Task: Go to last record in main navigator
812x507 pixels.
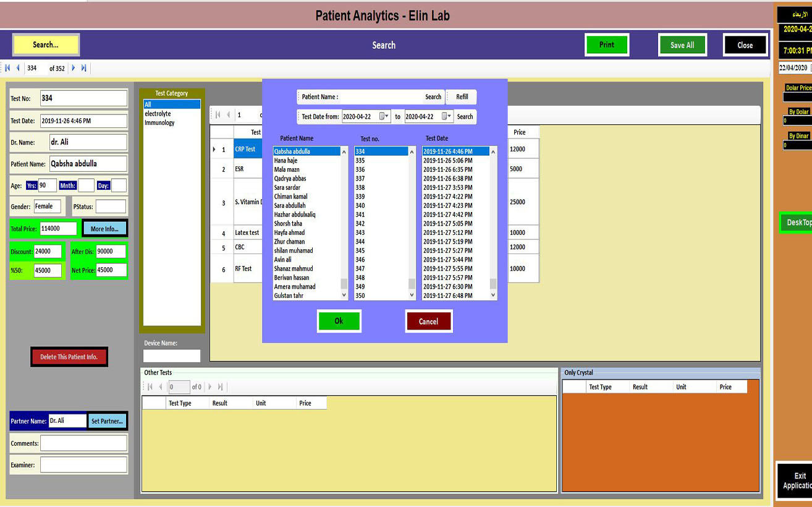Action: (83, 68)
